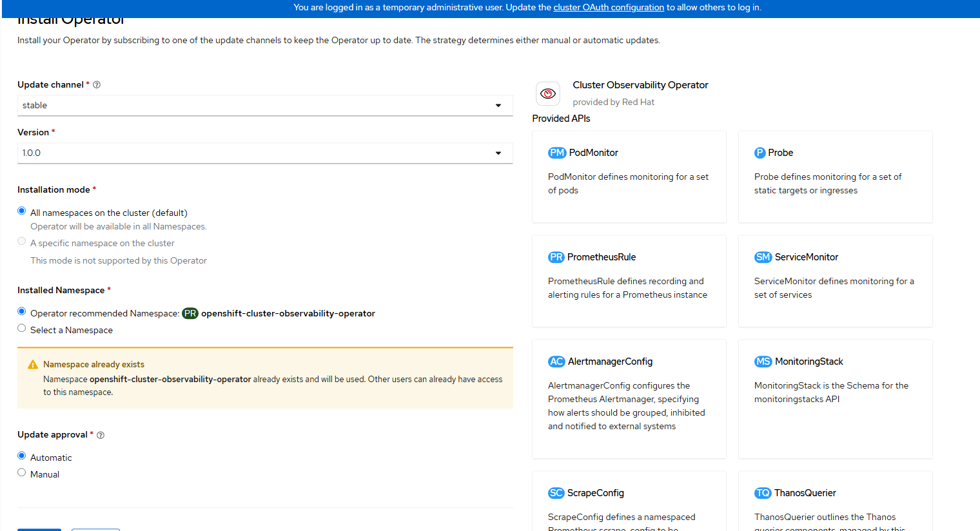980x531 pixels.
Task: Click the ServiceMonitor description text
Action: pyautogui.click(x=834, y=288)
